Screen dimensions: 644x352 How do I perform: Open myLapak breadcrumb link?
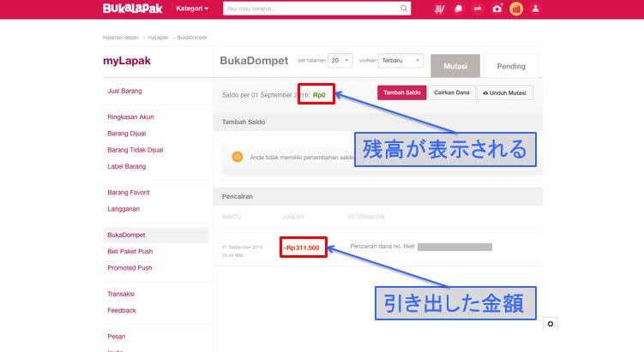click(158, 38)
